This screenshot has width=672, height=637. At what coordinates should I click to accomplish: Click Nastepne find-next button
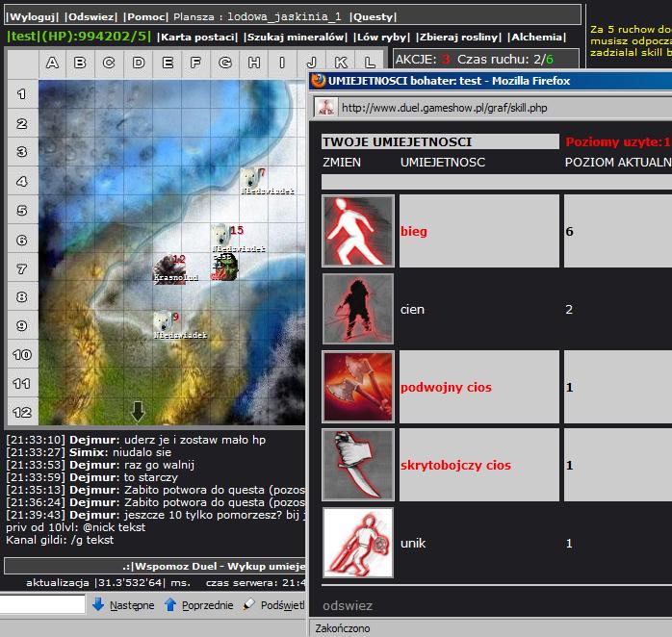click(123, 605)
